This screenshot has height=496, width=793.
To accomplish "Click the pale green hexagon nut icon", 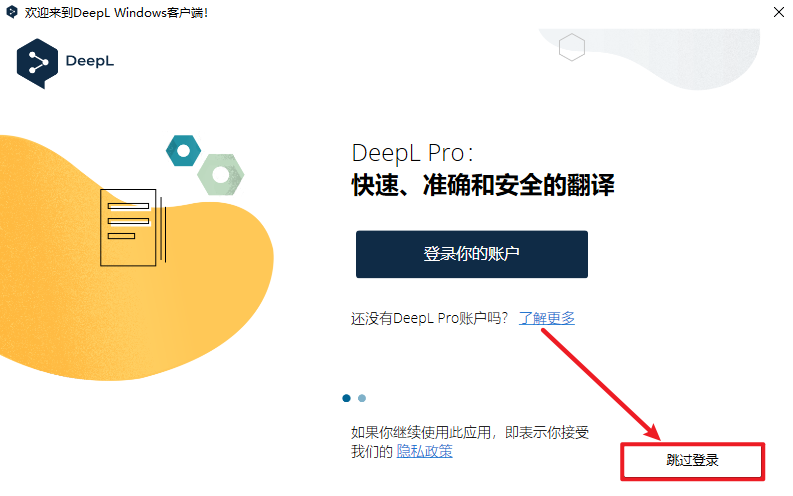I will click(221, 174).
